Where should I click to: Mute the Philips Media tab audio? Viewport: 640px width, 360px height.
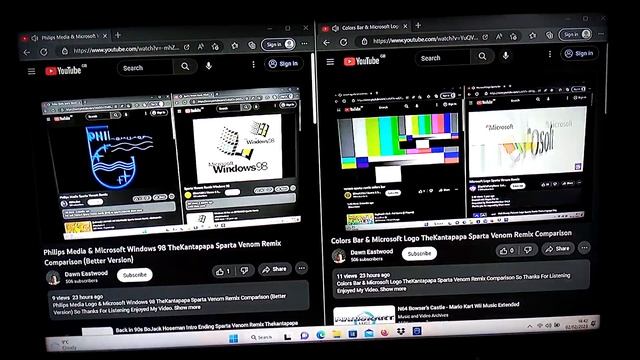(35, 38)
